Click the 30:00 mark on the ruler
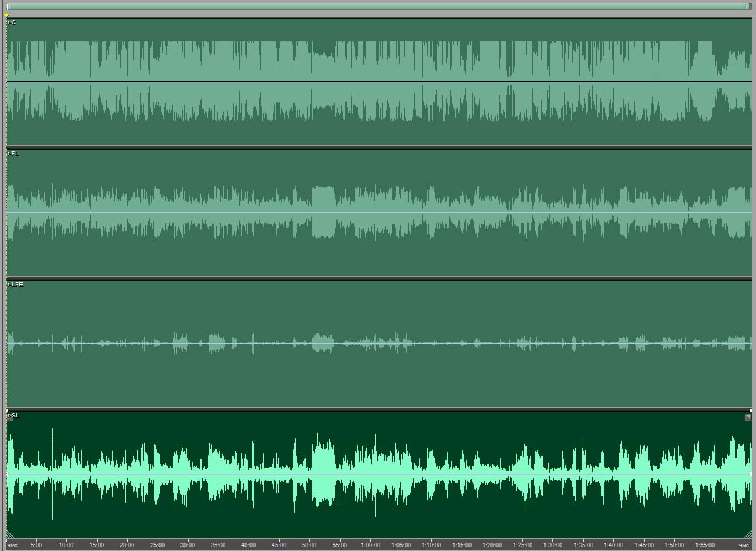 coord(187,545)
